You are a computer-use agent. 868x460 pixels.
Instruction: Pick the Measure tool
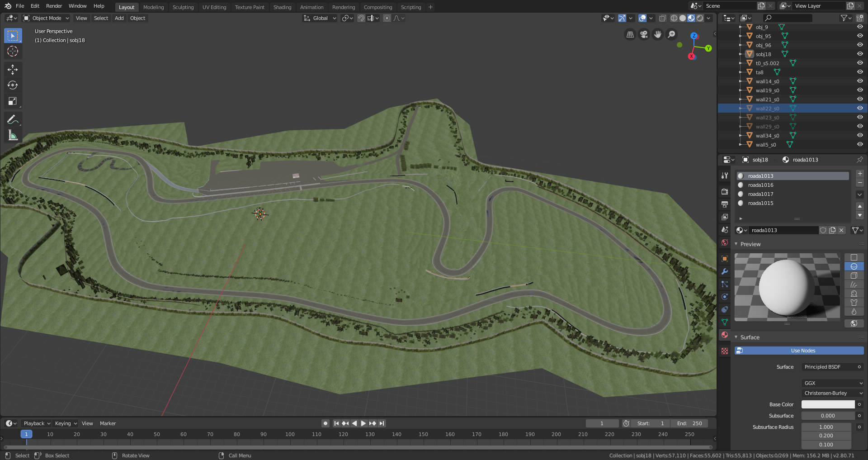(13, 135)
